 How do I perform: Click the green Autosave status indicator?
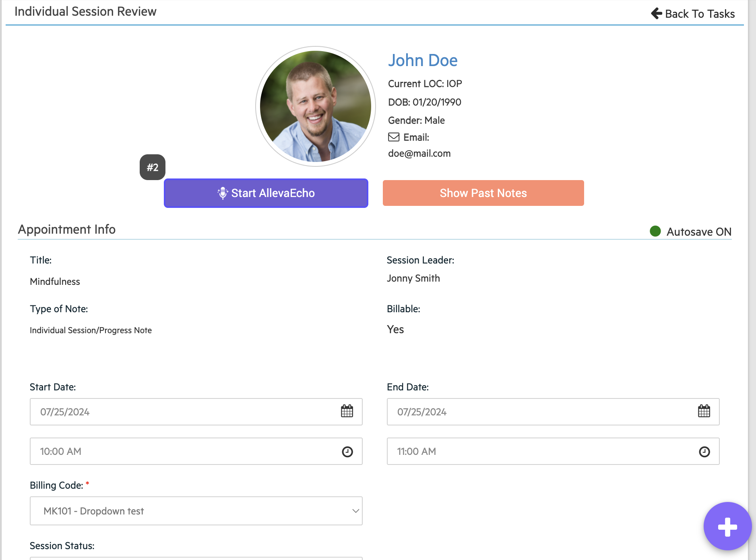[655, 231]
